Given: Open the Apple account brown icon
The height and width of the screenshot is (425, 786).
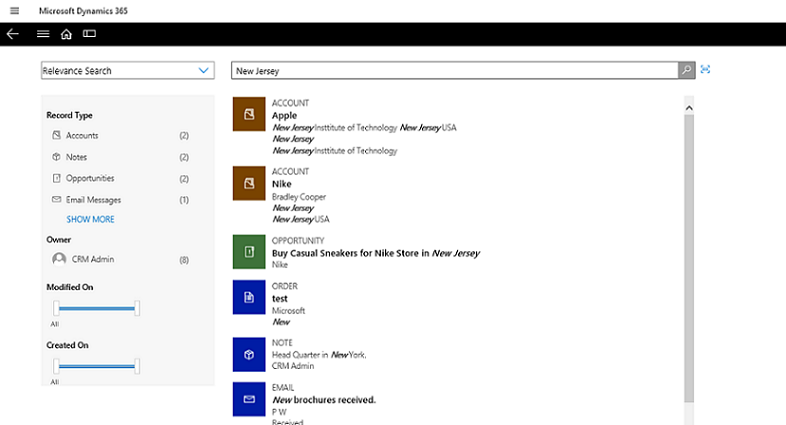Looking at the screenshot, I should click(x=249, y=114).
